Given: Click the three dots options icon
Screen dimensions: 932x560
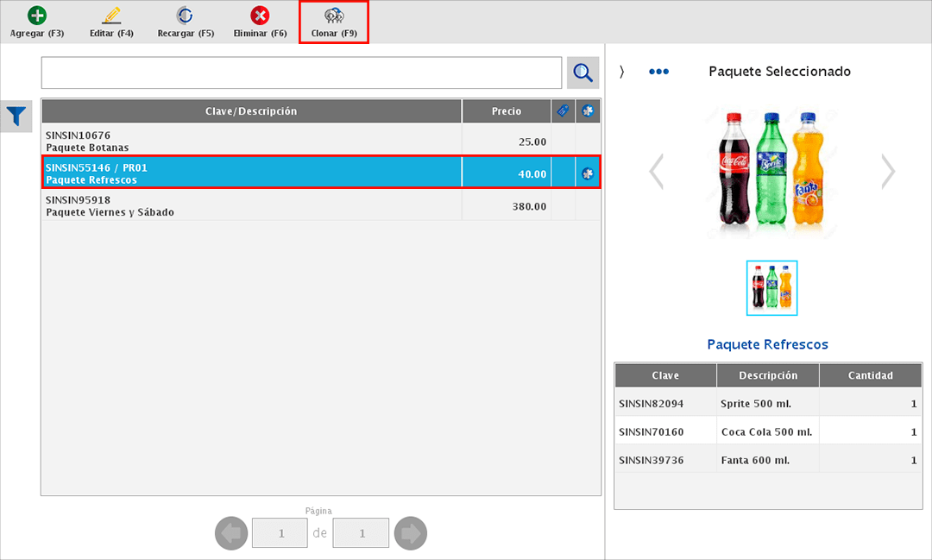Looking at the screenshot, I should (658, 72).
